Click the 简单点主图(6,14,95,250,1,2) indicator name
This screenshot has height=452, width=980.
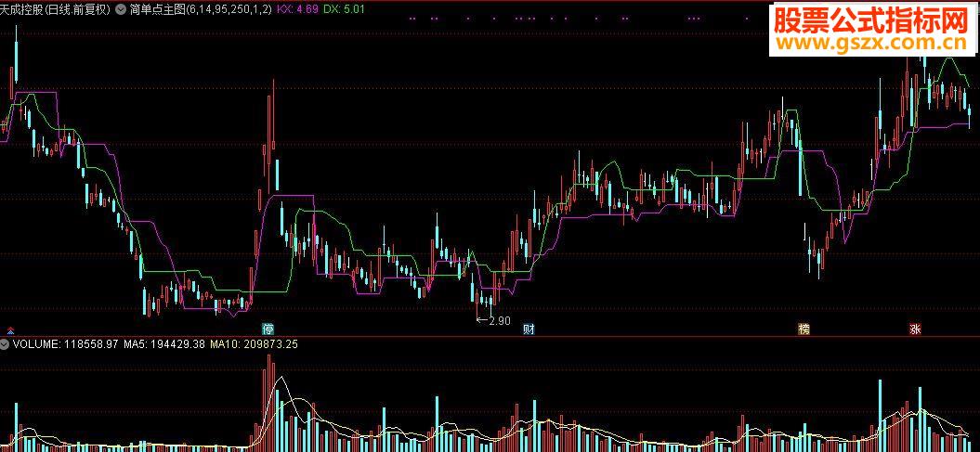pos(201,10)
